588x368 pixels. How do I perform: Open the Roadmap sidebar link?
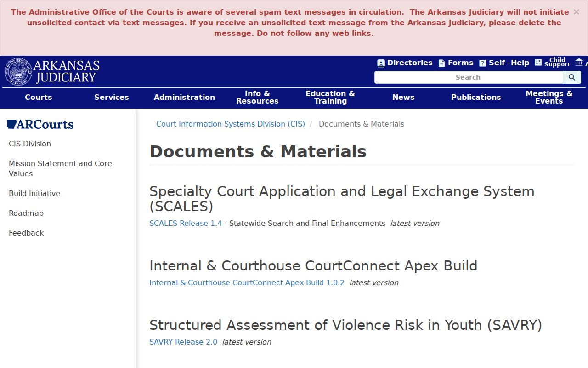[26, 213]
